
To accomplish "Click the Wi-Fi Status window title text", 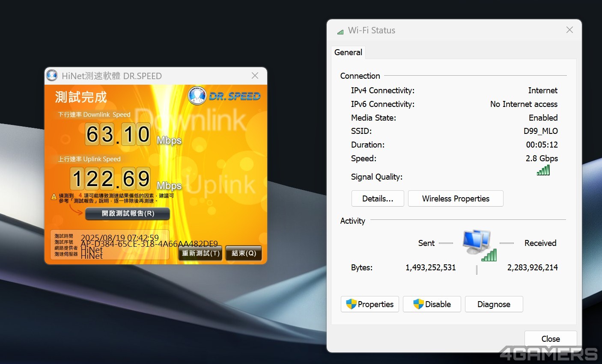I will (x=372, y=30).
